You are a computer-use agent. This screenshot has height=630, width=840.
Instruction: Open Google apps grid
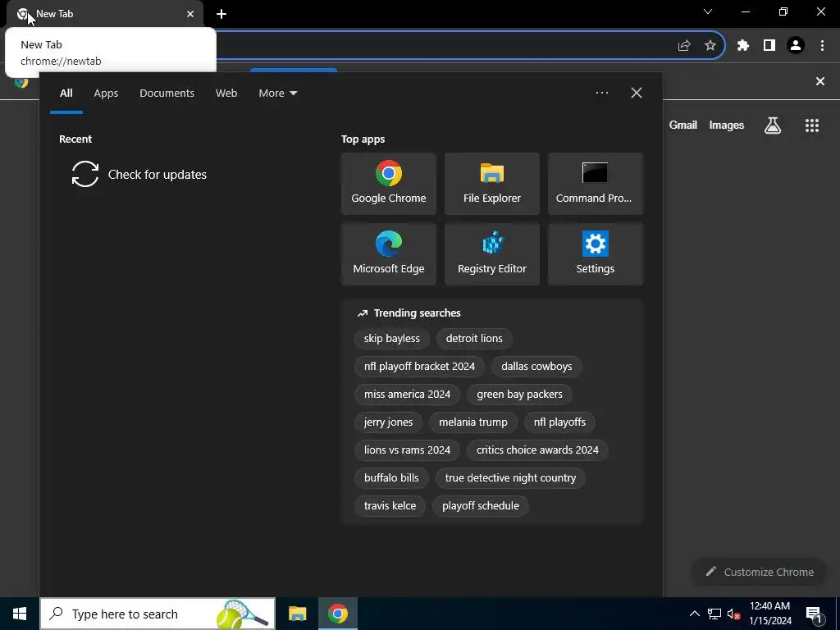812,126
